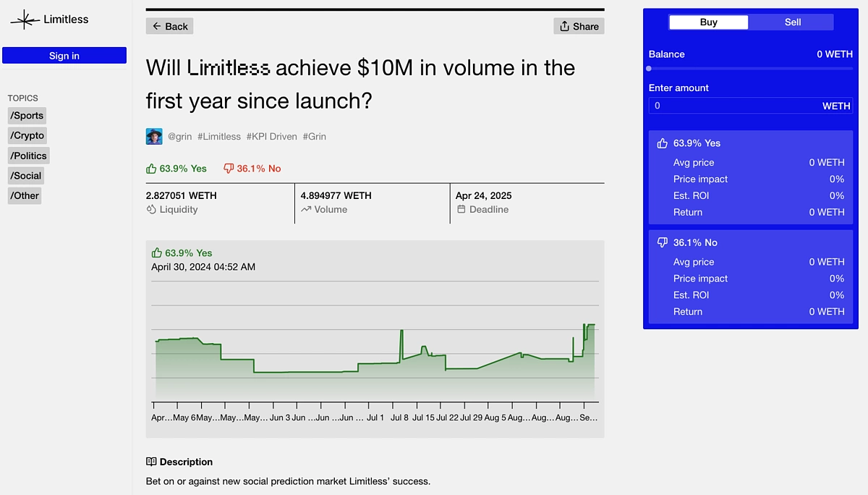Click the thumbs-down icon beside 36.1% No under the title
The height and width of the screenshot is (495, 868).
tap(229, 169)
